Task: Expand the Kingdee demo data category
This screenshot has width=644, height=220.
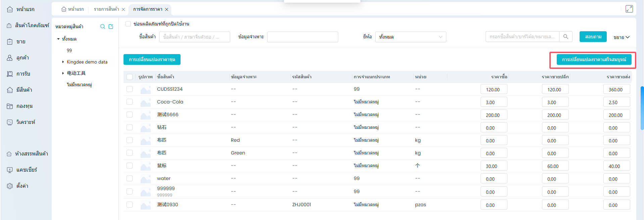Action: coord(63,62)
